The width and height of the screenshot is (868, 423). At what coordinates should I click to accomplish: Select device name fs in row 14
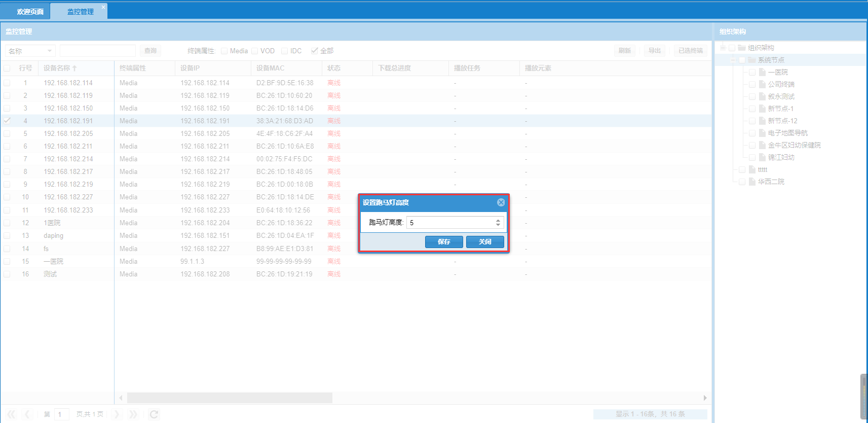[x=46, y=249]
